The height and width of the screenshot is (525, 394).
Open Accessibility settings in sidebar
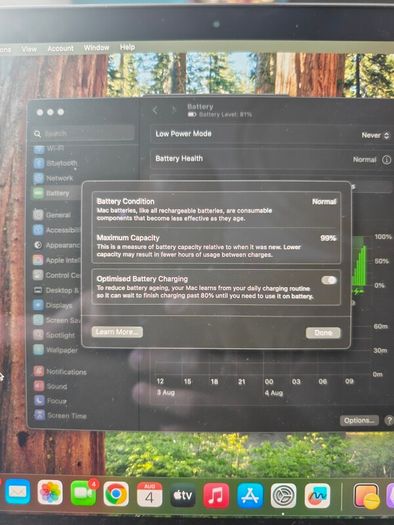56,230
